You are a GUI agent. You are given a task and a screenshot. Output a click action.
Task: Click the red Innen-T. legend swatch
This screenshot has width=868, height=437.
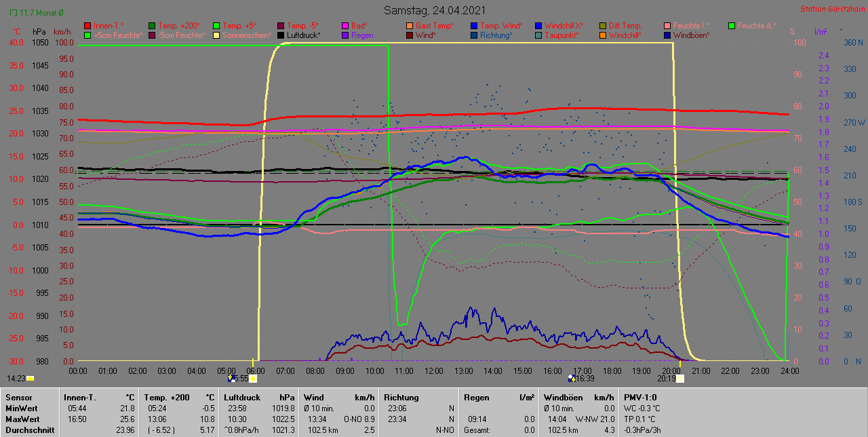click(87, 26)
